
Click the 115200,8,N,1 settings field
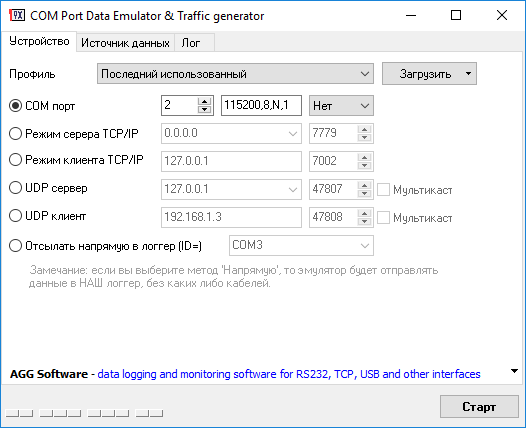261,106
